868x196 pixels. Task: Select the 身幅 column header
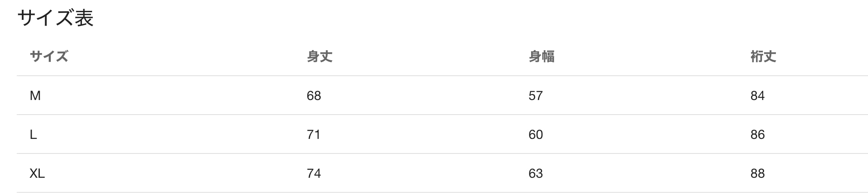click(541, 56)
